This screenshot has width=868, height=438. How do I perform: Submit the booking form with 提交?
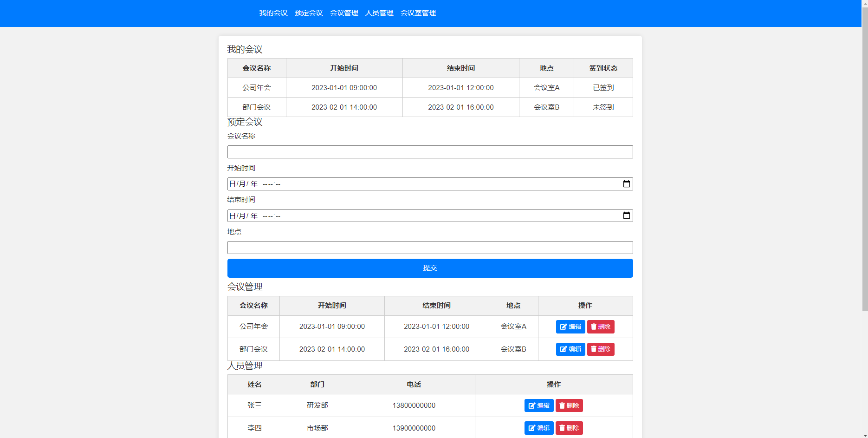[430, 268]
